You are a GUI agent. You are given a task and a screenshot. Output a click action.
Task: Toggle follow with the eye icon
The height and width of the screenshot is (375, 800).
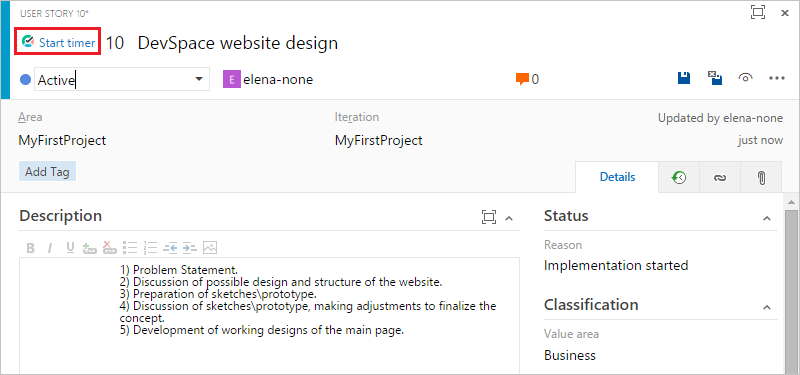point(746,78)
